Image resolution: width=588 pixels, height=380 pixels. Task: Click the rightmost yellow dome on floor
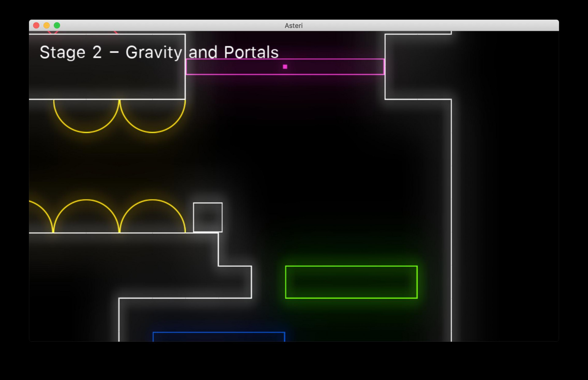click(x=153, y=216)
